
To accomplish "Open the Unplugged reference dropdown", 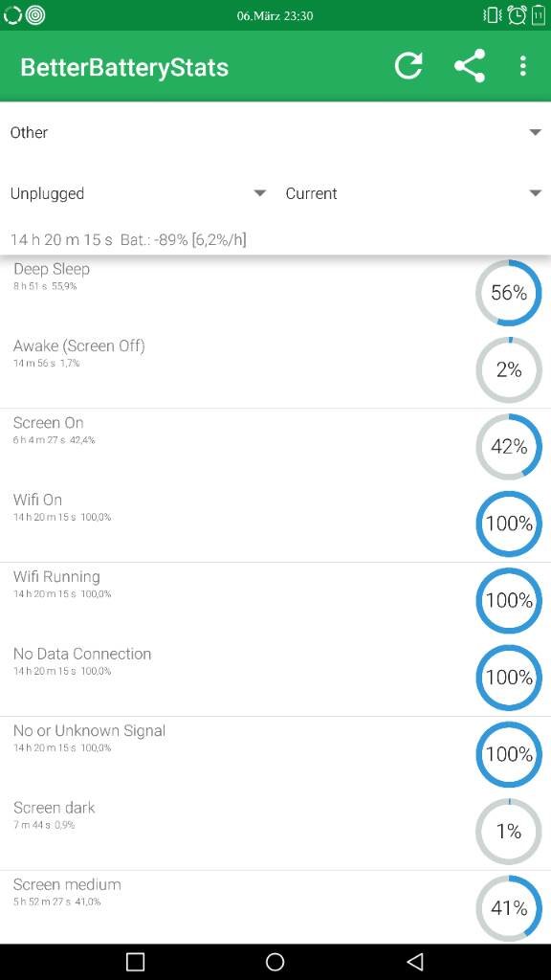I will point(138,193).
